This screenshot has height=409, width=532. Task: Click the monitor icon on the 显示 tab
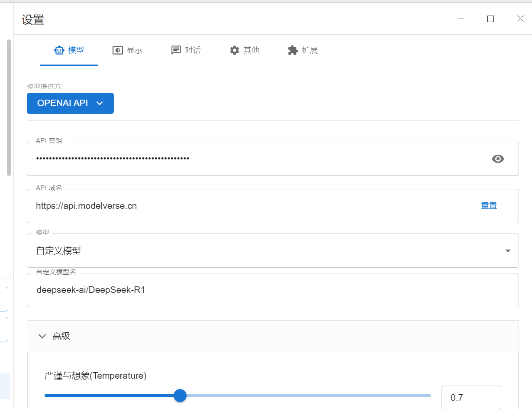tap(117, 50)
